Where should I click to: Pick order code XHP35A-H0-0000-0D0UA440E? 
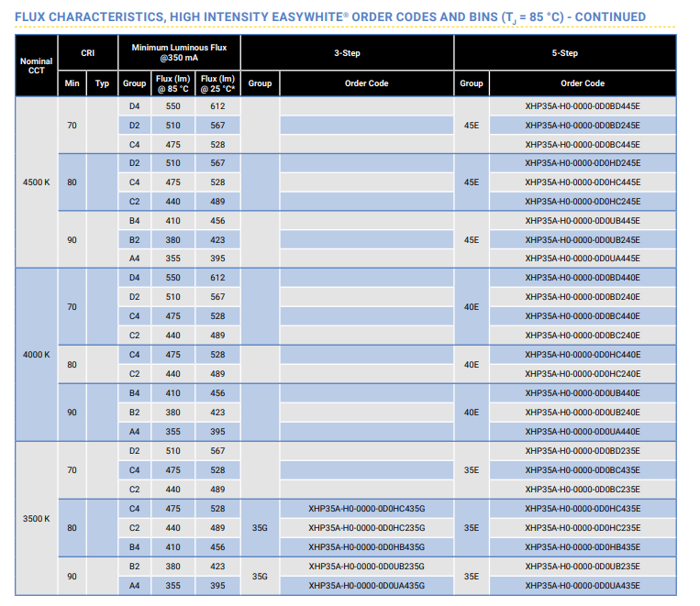[x=583, y=432]
